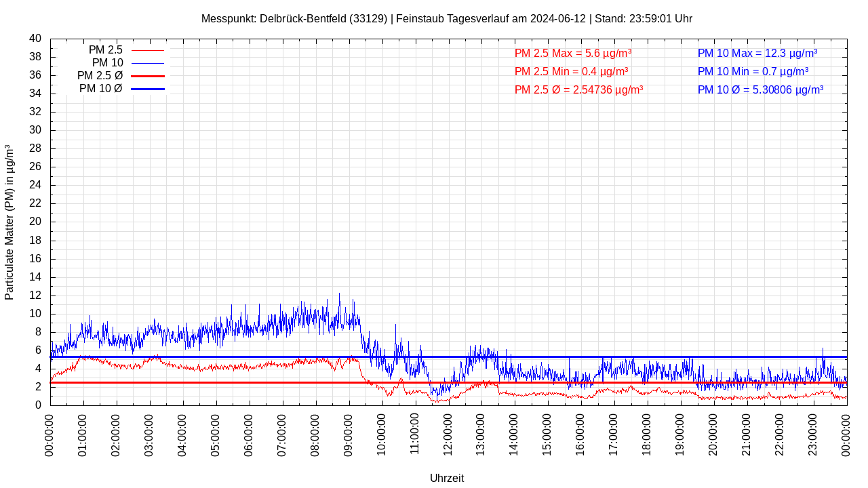Click the PM 10 Min value text
Viewport: 868px width, 488px height.
753,71
